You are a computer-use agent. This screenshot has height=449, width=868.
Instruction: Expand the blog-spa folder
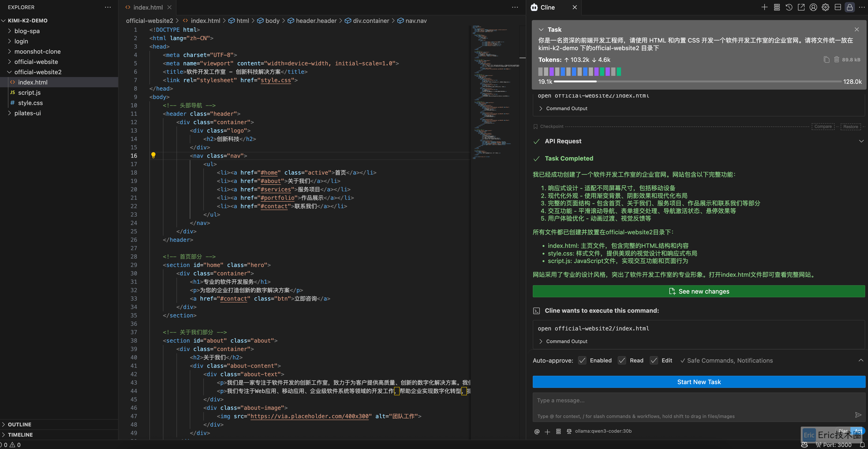tap(27, 31)
